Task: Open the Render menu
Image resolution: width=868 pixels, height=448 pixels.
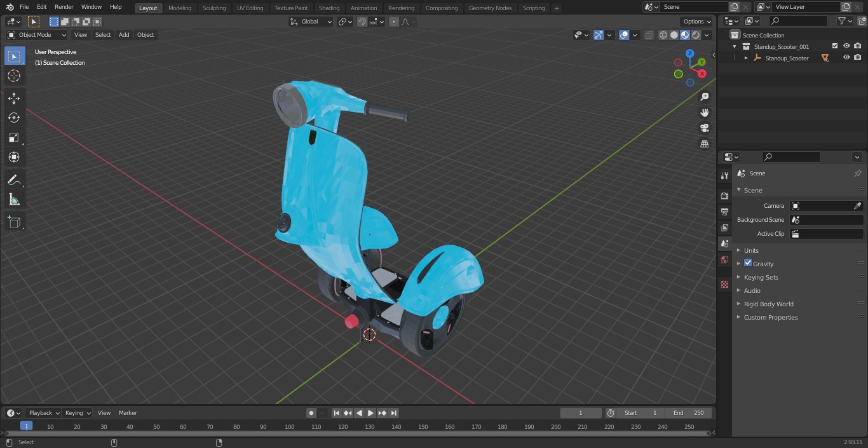Action: [x=64, y=7]
